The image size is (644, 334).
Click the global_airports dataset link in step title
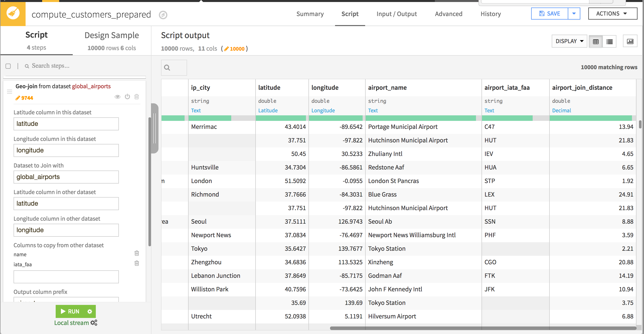pyautogui.click(x=91, y=86)
